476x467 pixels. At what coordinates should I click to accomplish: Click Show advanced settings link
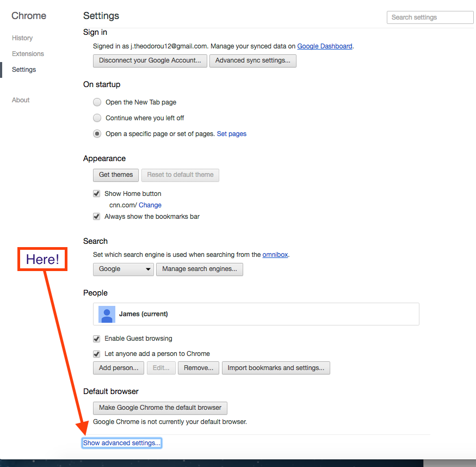122,443
